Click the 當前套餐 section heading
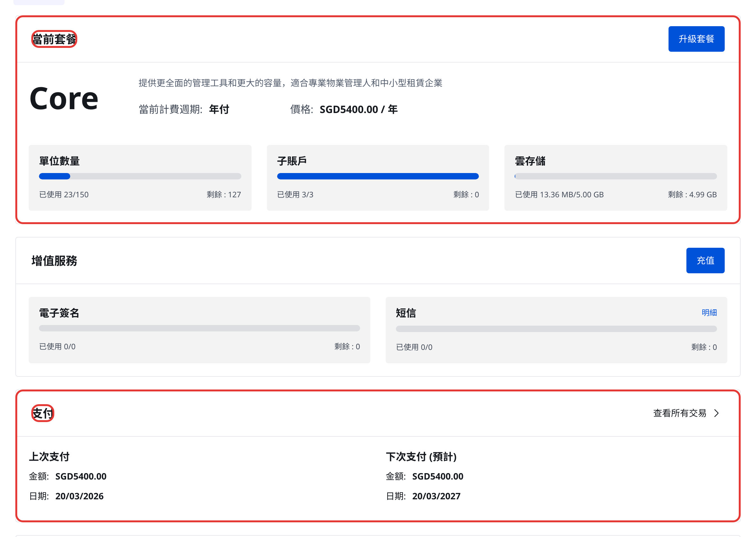This screenshot has width=756, height=537. pyautogui.click(x=54, y=39)
